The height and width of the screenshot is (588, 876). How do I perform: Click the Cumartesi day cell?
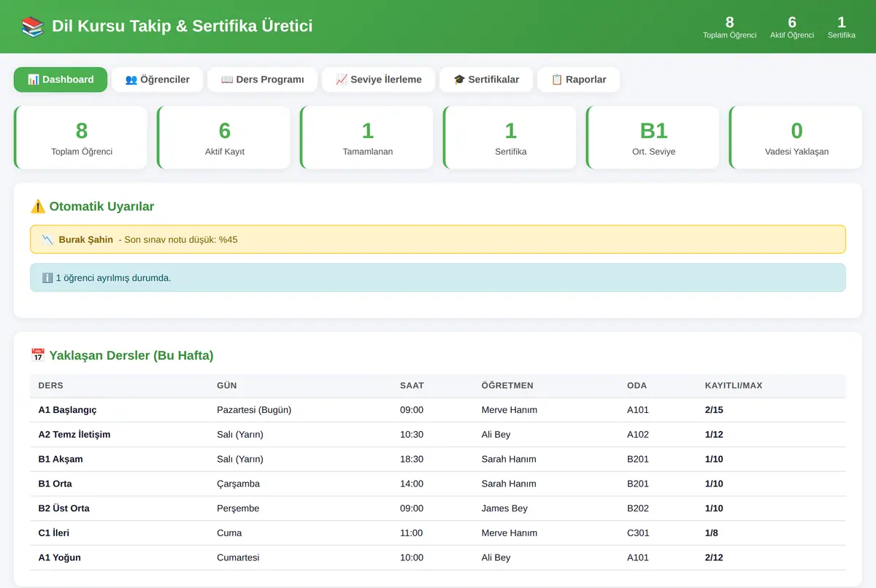tap(238, 558)
